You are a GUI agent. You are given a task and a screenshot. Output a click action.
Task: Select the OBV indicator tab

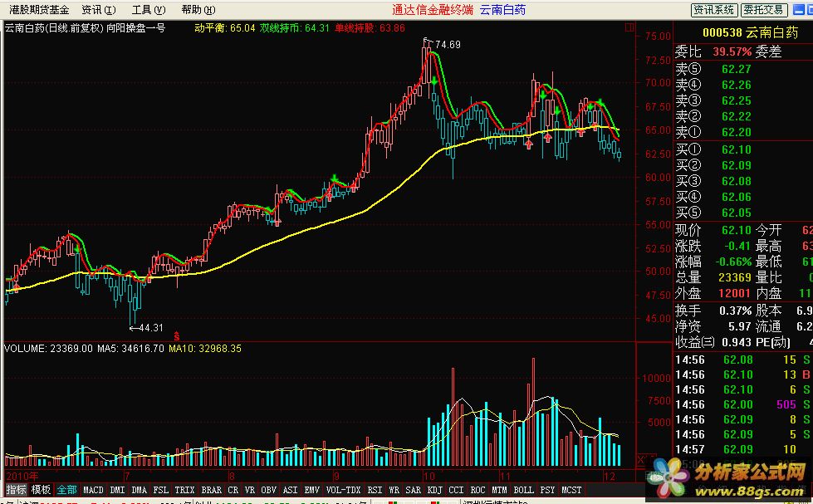tap(268, 490)
